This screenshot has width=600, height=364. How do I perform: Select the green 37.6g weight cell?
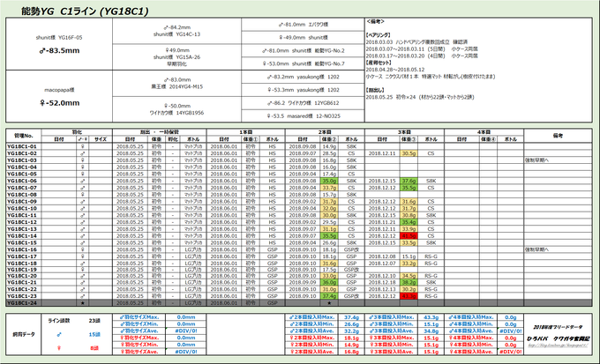coord(409,181)
